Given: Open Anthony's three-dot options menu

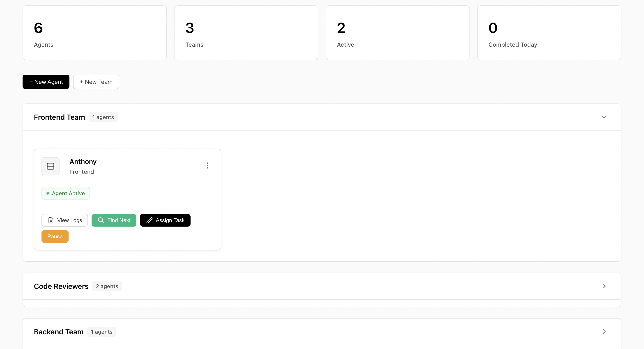Looking at the screenshot, I should (207, 165).
